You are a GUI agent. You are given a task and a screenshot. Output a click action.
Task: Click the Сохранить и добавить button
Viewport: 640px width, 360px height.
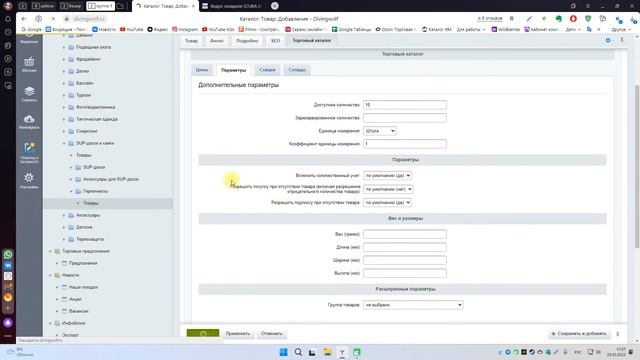(x=579, y=333)
